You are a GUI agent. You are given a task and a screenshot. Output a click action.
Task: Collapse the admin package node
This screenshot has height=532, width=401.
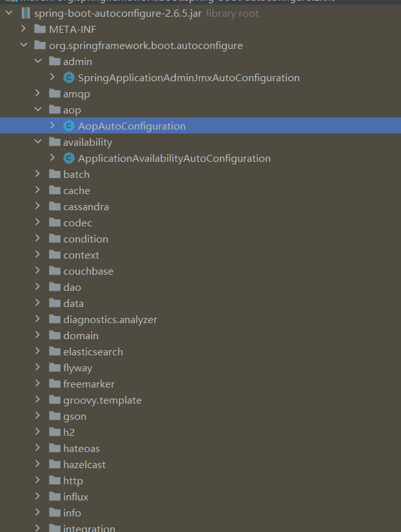38,62
